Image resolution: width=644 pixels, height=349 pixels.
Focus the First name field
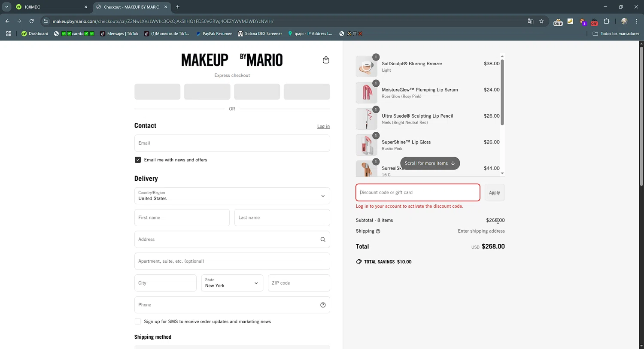182,218
